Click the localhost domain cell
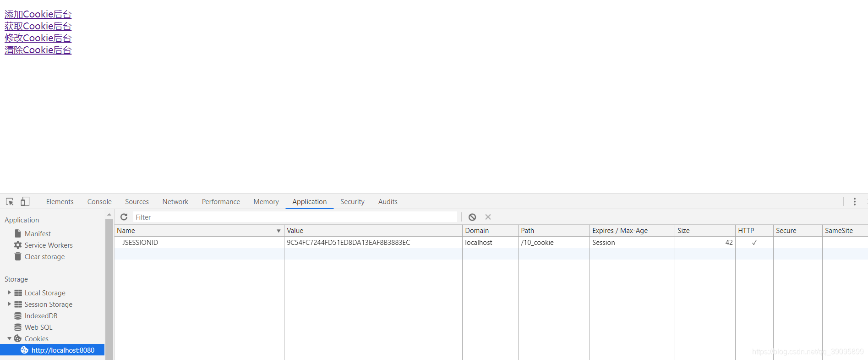 pos(490,243)
